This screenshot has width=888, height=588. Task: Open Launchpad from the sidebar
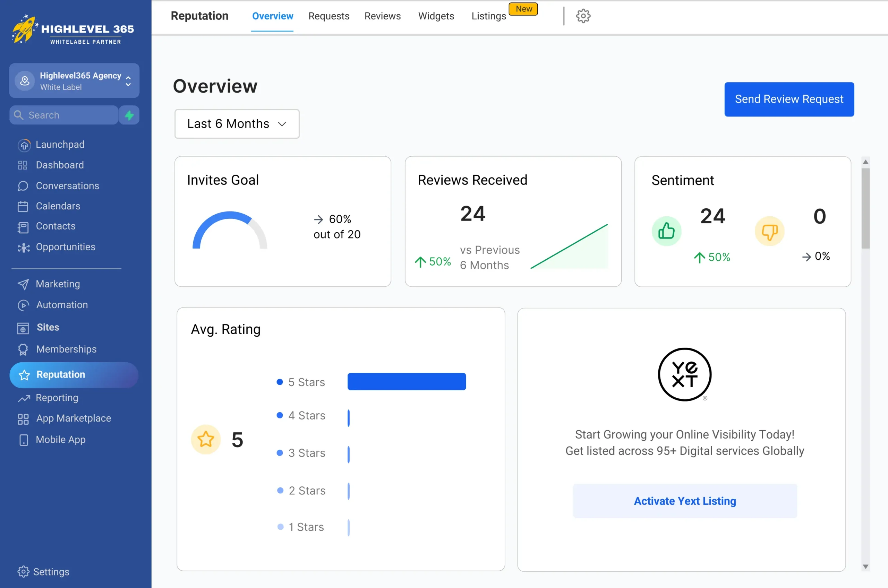60,144
